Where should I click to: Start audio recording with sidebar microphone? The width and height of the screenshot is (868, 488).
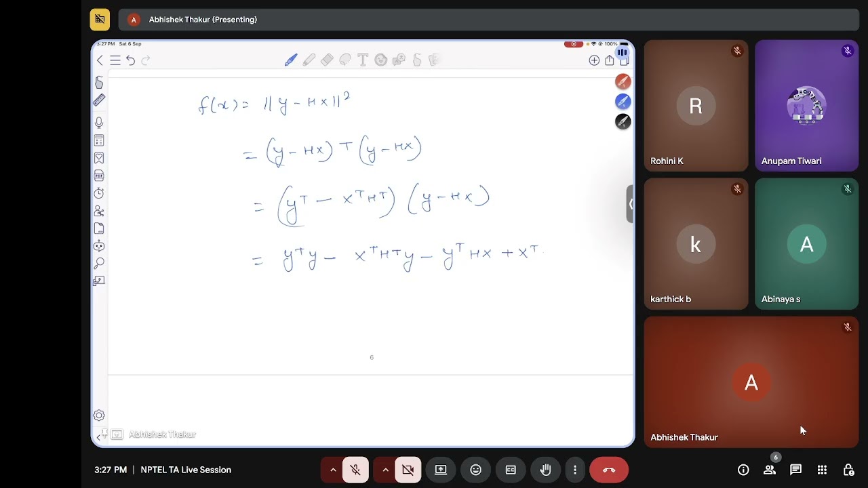click(x=99, y=123)
